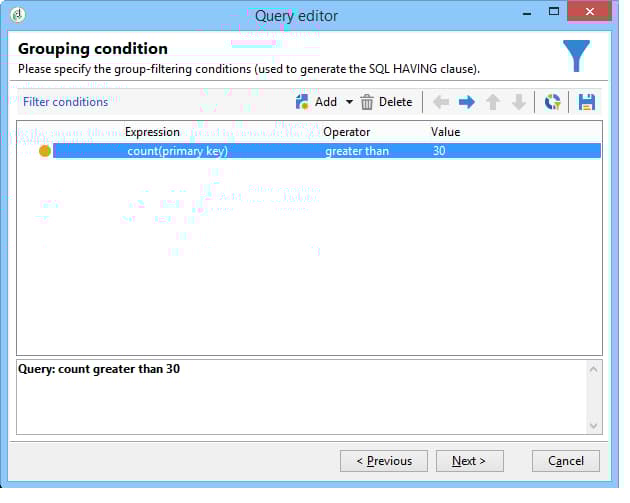The width and height of the screenshot is (630, 503).
Task: Click the Delete trash can icon
Action: coord(366,102)
